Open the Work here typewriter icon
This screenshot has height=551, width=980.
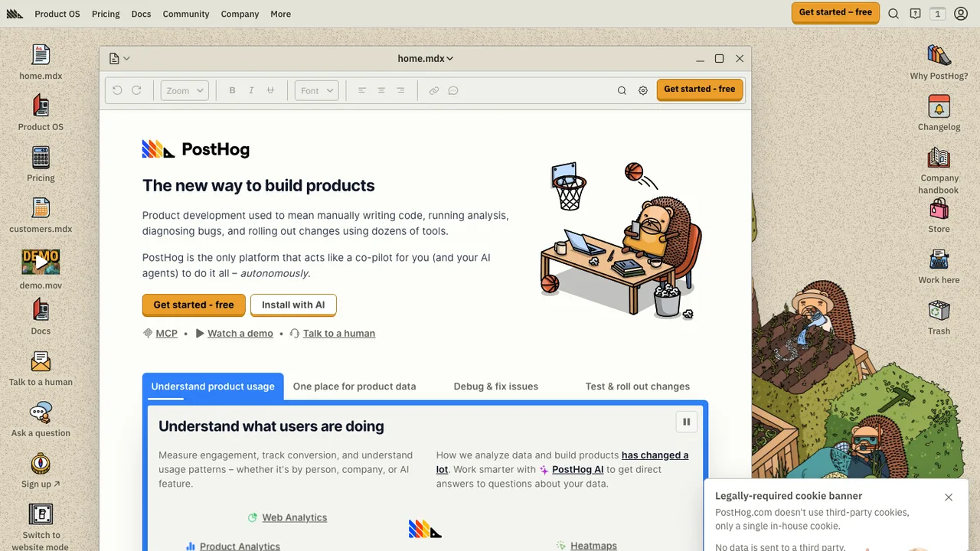click(x=939, y=259)
